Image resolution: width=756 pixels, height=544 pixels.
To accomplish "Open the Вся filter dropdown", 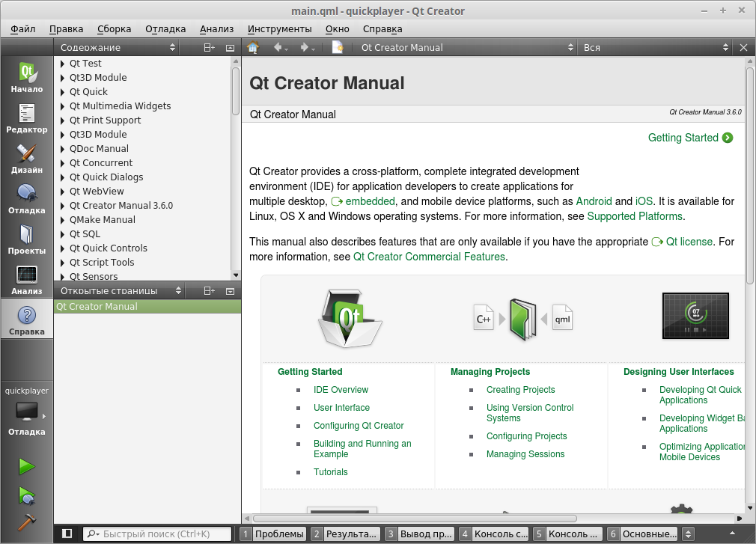I will (656, 47).
